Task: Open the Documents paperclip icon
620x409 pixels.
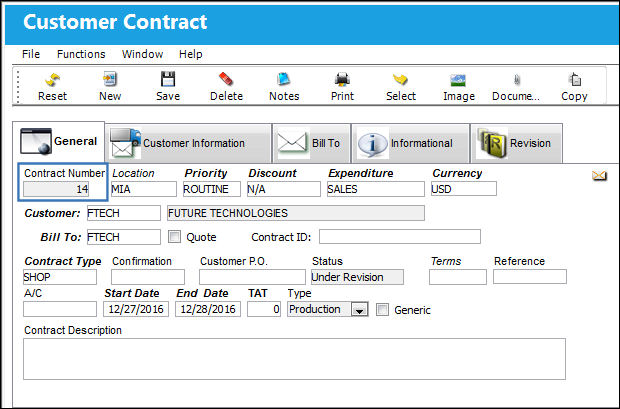Action: (516, 80)
